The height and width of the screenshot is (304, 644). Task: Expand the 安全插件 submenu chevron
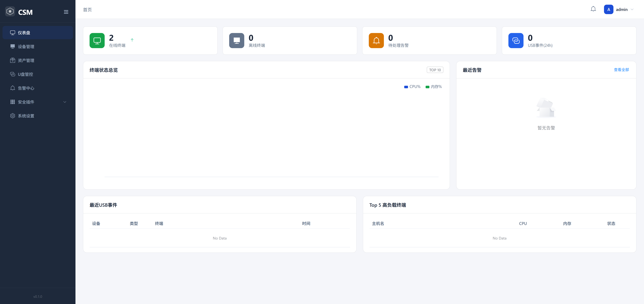pyautogui.click(x=65, y=102)
